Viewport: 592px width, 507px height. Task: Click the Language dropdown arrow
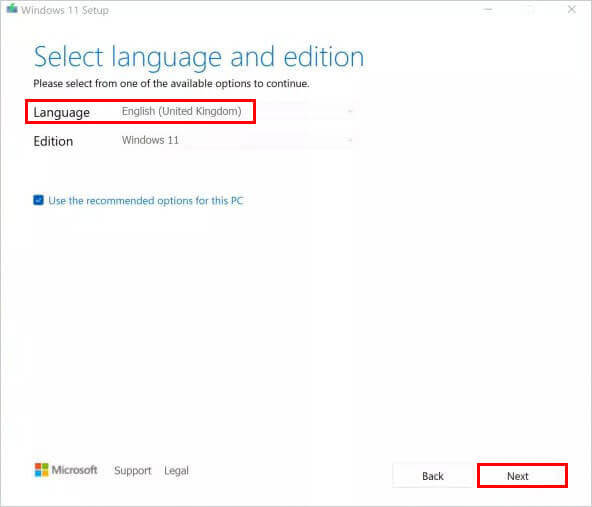click(x=350, y=111)
